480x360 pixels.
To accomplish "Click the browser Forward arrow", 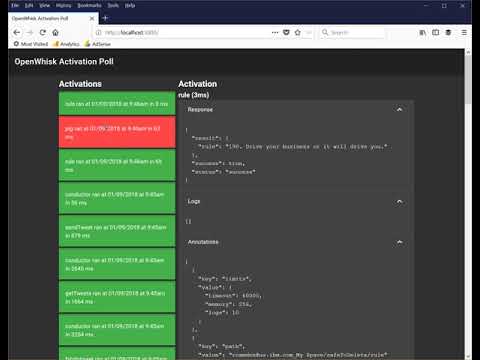I will (x=30, y=32).
